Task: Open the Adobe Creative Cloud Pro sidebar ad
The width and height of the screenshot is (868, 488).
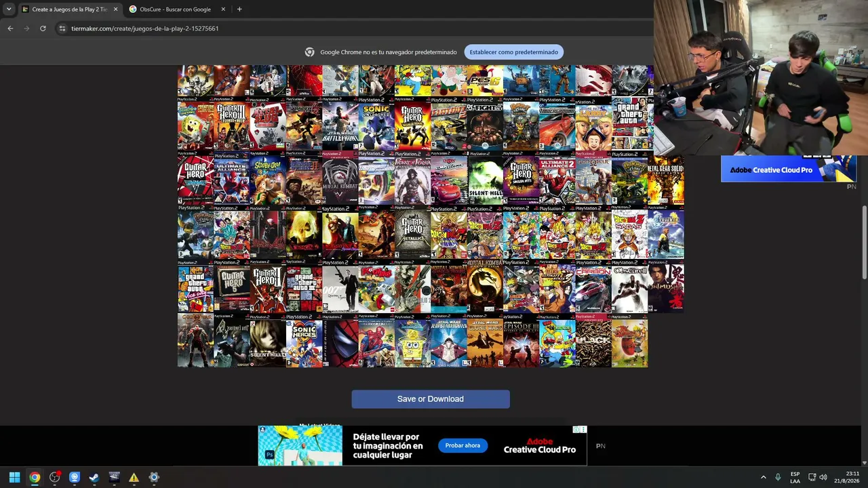Action: click(x=789, y=169)
